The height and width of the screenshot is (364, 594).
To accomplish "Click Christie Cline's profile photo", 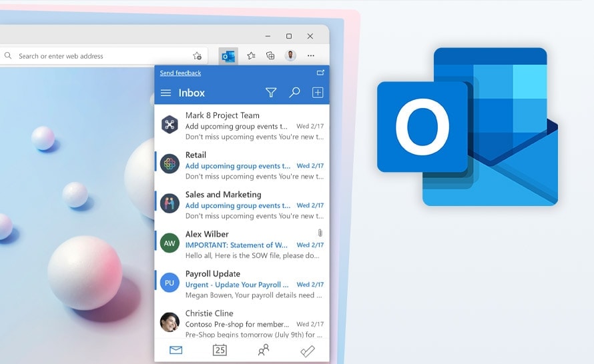I will point(170,322).
